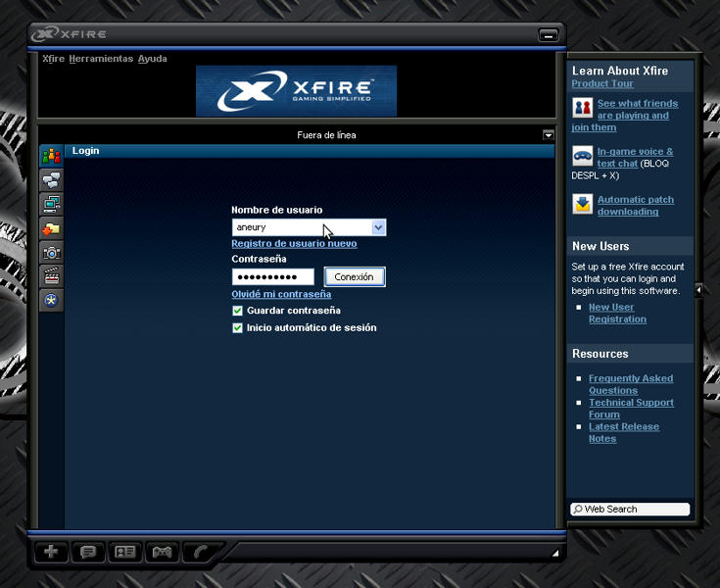The height and width of the screenshot is (588, 720).
Task: Click the gamepad icon in bottom bar
Action: 162,551
